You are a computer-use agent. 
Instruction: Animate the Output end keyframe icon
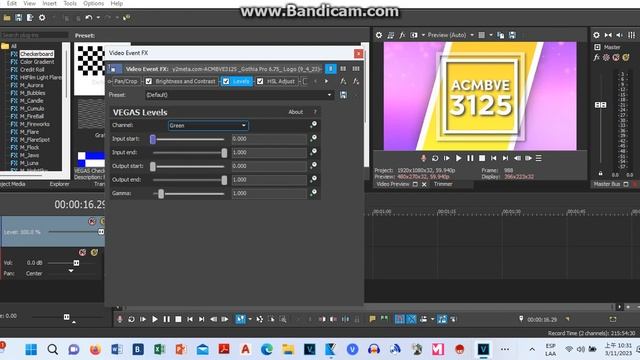pyautogui.click(x=313, y=179)
